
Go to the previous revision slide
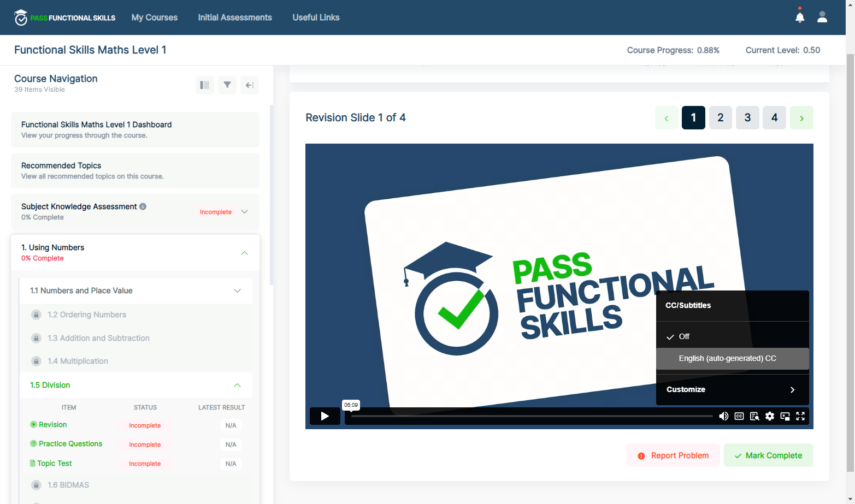tap(667, 118)
